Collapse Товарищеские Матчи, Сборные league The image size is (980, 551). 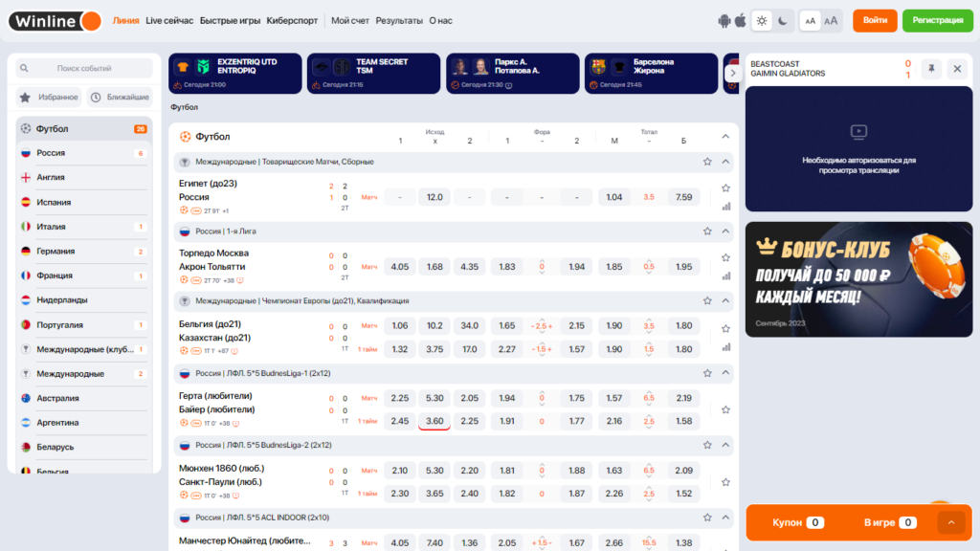tap(725, 162)
